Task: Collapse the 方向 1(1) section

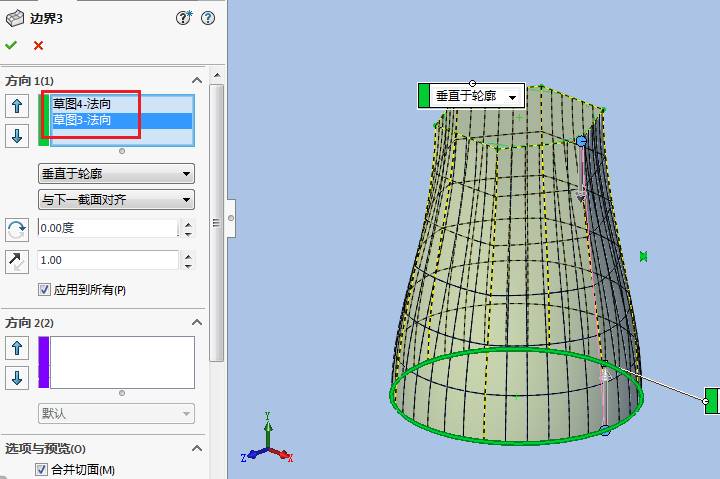Action: tap(197, 80)
